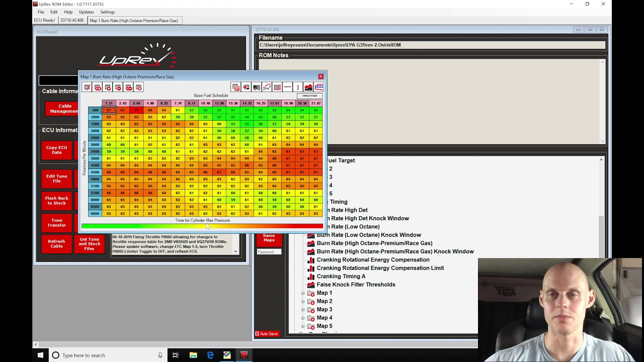
Task: Select the full grid selection icon
Action: click(x=277, y=87)
